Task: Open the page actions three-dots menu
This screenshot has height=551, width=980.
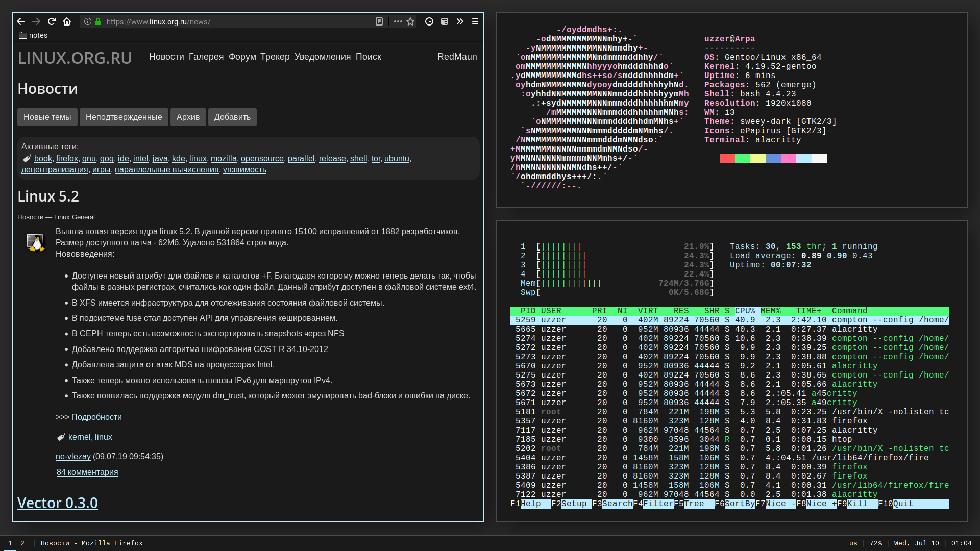Action: point(398,21)
